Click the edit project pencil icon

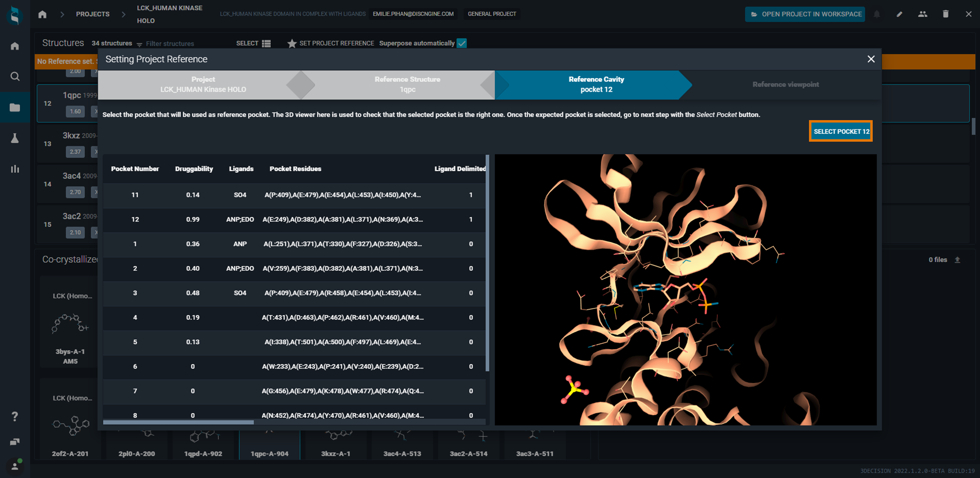click(900, 14)
